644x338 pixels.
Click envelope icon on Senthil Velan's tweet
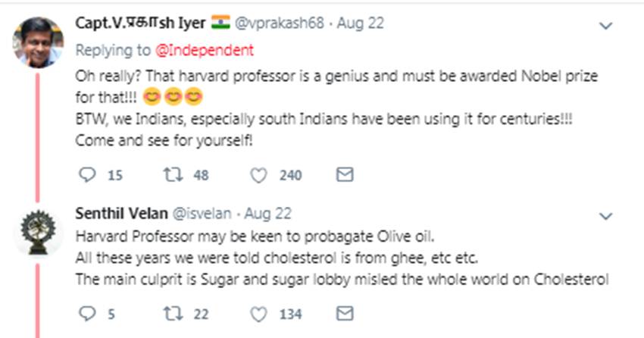[x=344, y=314]
